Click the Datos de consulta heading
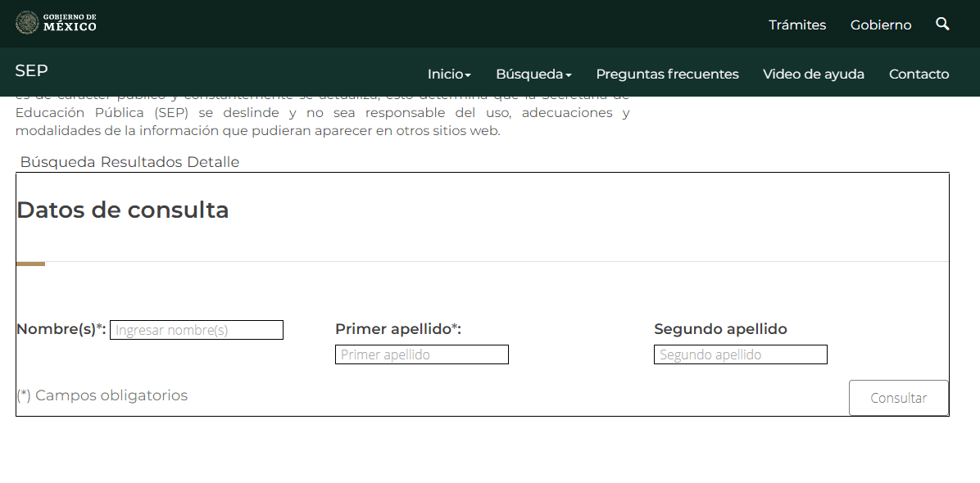The width and height of the screenshot is (980, 483). click(x=123, y=210)
